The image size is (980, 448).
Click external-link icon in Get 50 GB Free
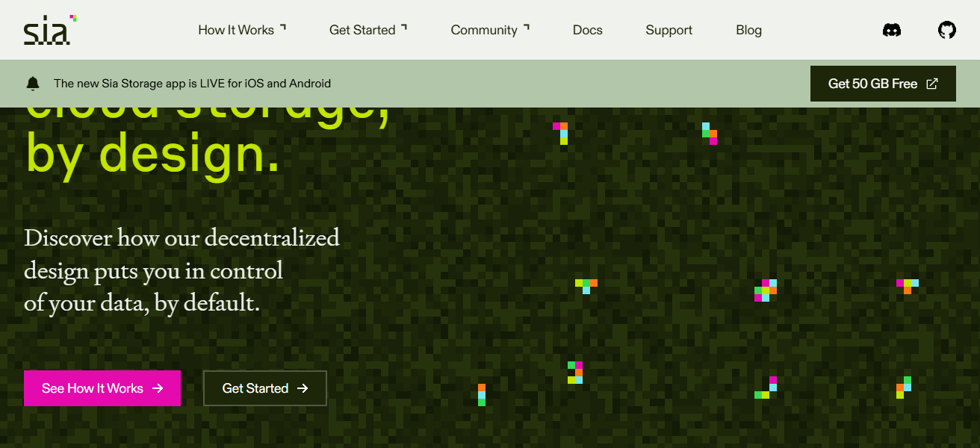click(932, 84)
